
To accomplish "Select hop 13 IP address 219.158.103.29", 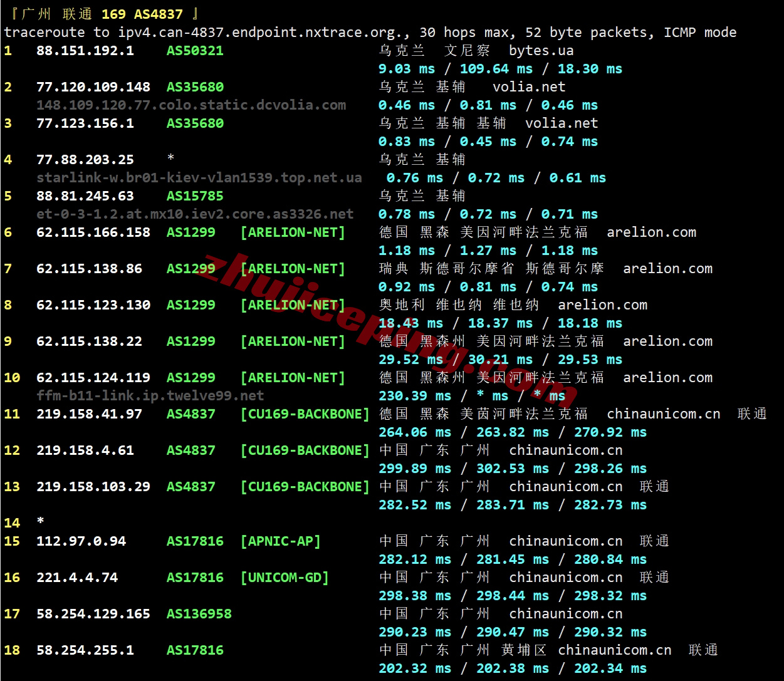I will (93, 487).
